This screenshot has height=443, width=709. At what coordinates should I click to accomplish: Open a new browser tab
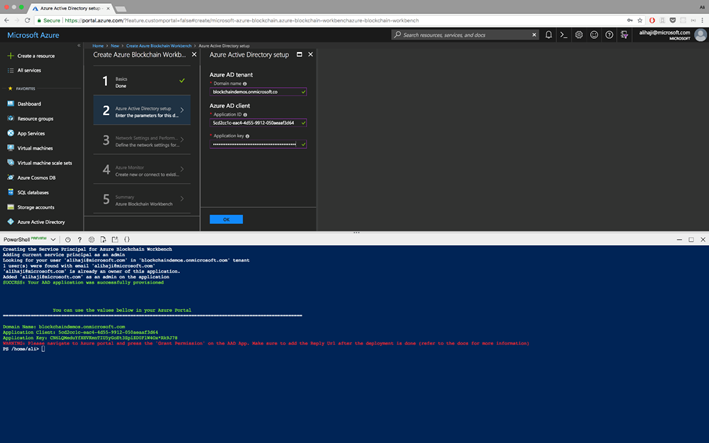click(x=121, y=9)
